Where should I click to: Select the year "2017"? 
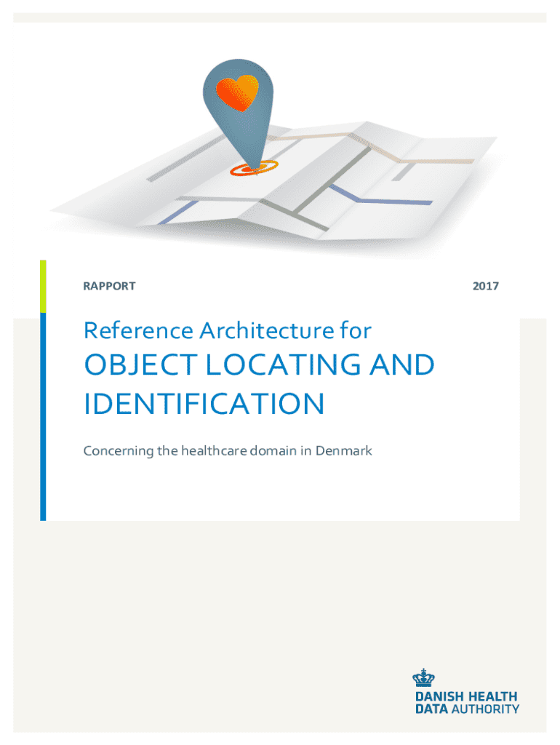pyautogui.click(x=485, y=286)
